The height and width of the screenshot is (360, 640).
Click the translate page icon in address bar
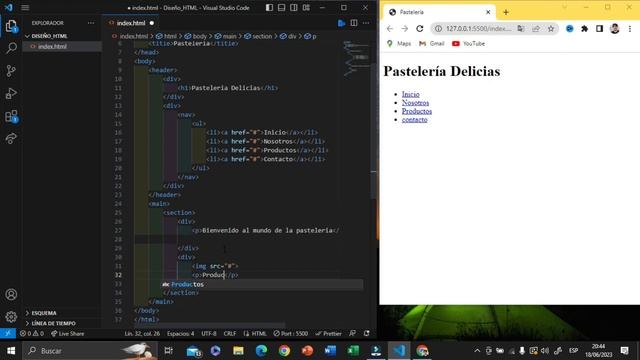tap(521, 29)
